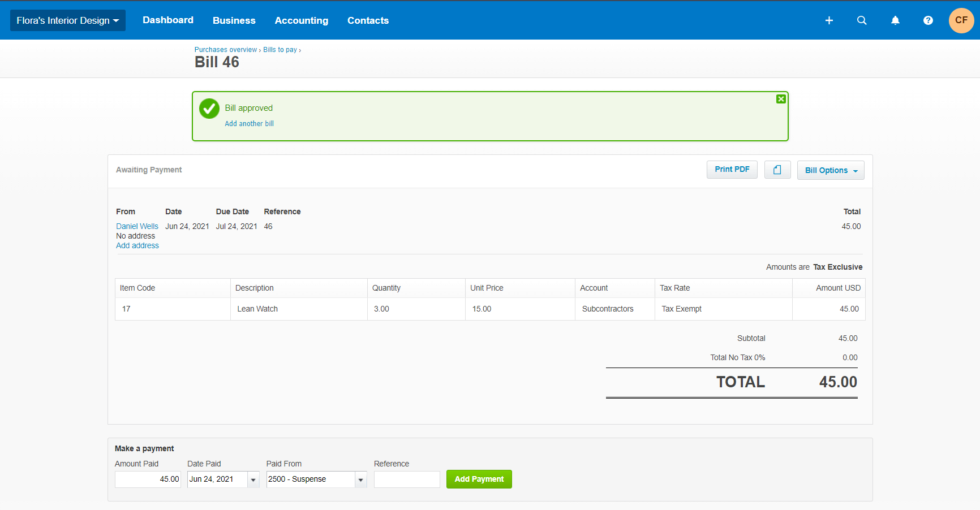Click the Paid From account field

click(x=311, y=479)
